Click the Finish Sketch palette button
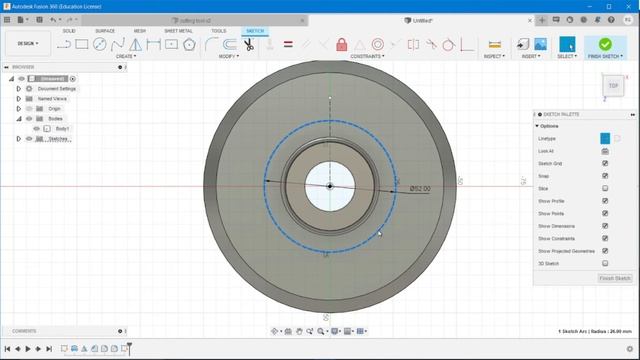 (x=615, y=278)
